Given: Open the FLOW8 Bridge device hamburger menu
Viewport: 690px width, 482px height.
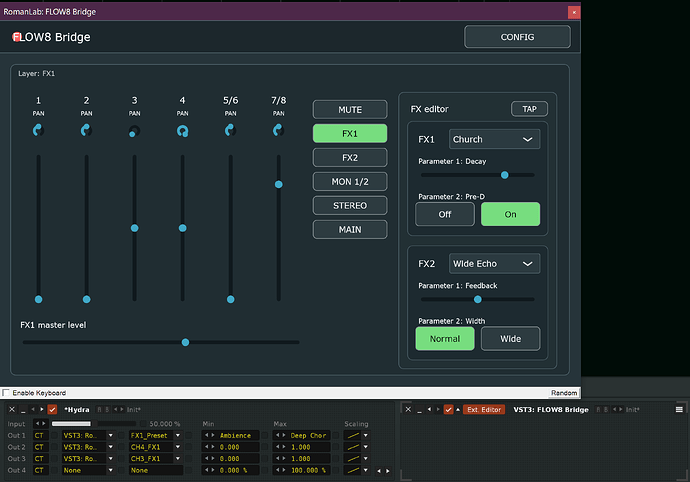Looking at the screenshot, I should click(x=679, y=409).
